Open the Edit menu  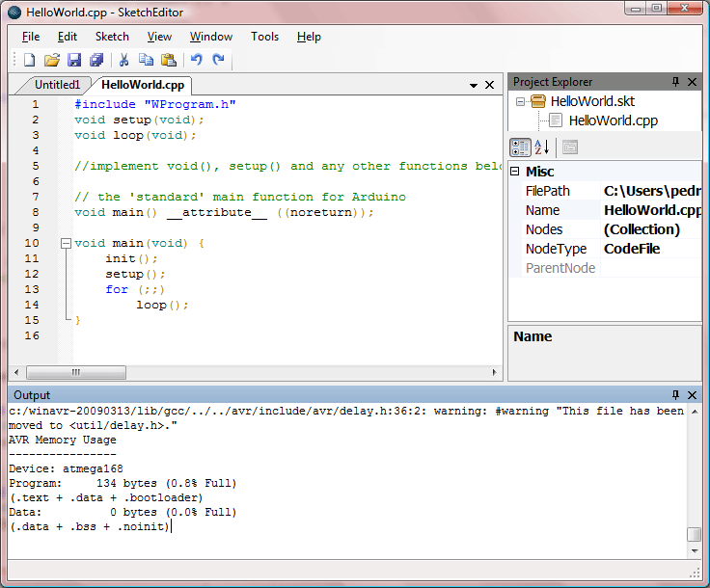[68, 37]
